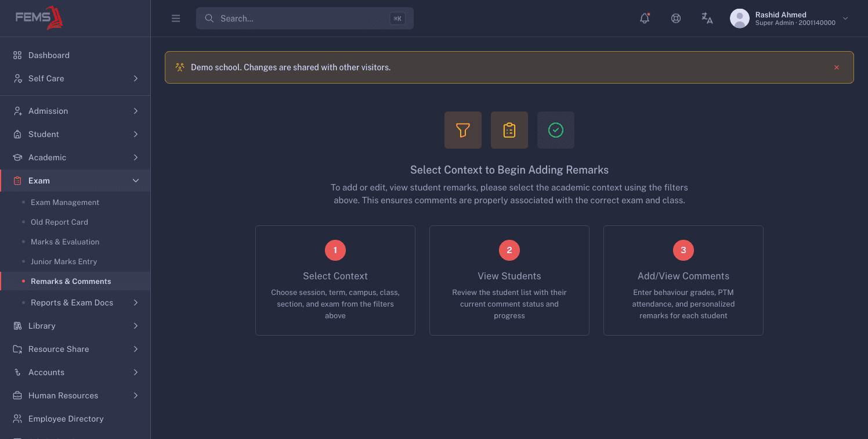Screen dimensions: 868x439
Task: Focus the Search input field
Action: pos(305,19)
